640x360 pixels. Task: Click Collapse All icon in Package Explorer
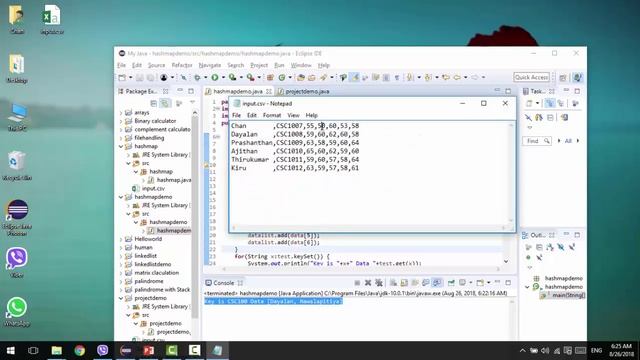[153, 103]
